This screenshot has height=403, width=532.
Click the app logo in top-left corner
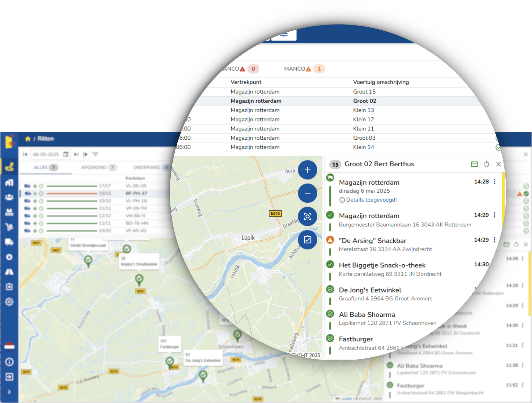pos(9,141)
